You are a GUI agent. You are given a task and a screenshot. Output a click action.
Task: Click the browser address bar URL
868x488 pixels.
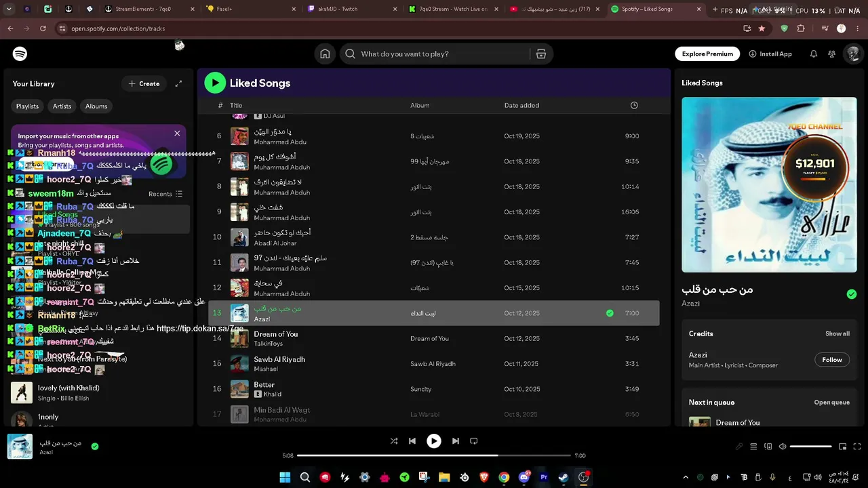[118, 28]
